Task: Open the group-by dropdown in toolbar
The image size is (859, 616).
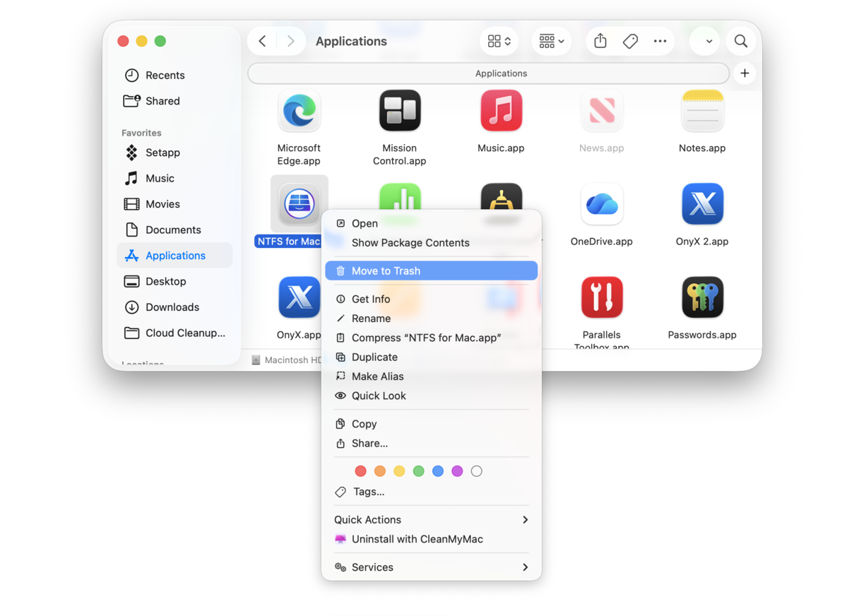Action: click(x=551, y=41)
